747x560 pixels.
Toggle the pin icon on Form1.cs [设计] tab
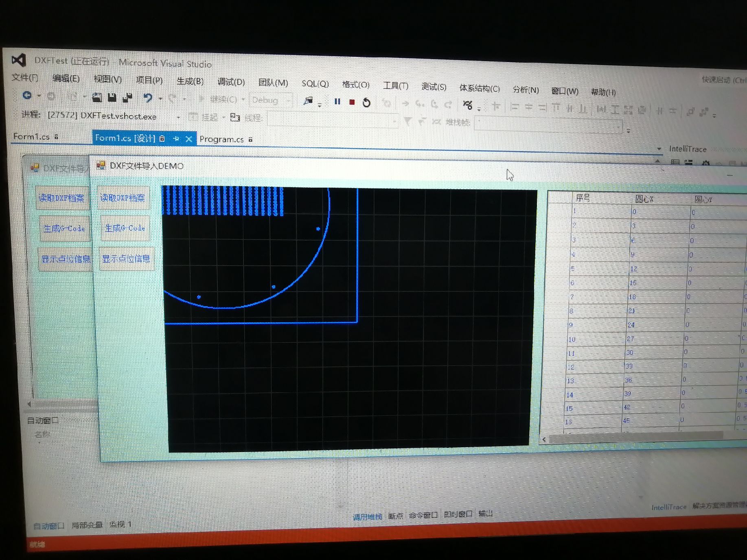click(x=176, y=139)
